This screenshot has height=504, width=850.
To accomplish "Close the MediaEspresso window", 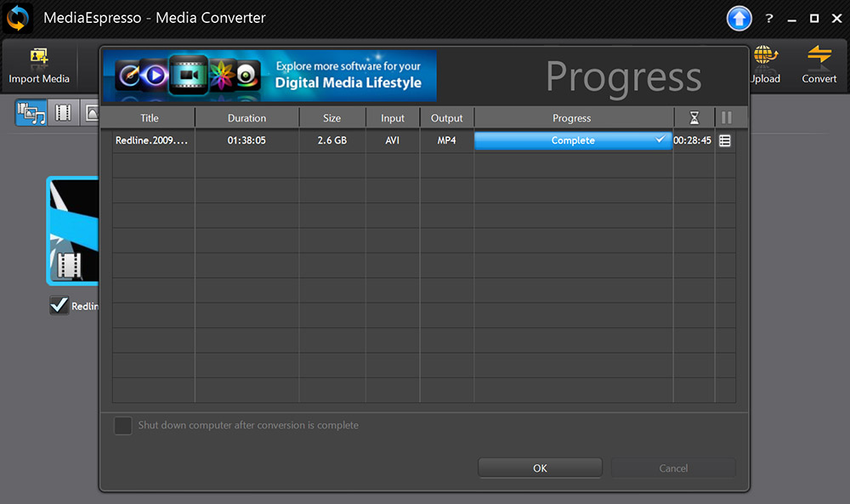I will [x=837, y=19].
